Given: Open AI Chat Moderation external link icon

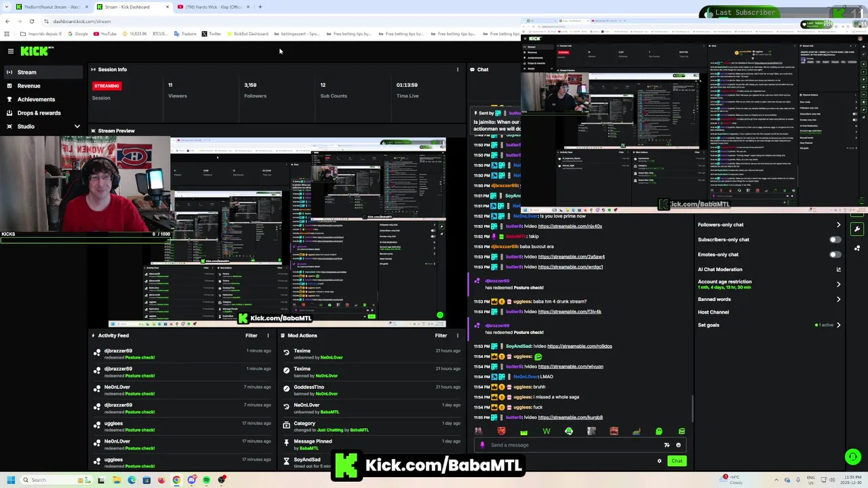Looking at the screenshot, I should [838, 270].
